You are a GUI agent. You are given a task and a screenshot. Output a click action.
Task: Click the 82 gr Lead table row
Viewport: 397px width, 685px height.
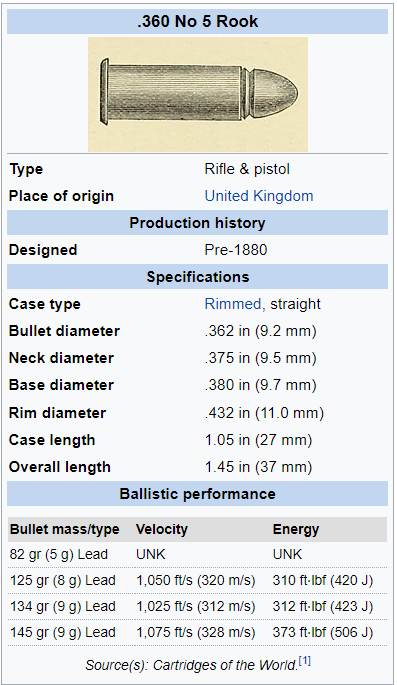197,554
